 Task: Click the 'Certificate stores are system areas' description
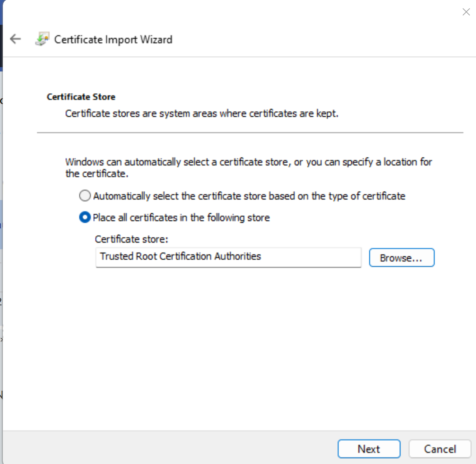tap(201, 113)
